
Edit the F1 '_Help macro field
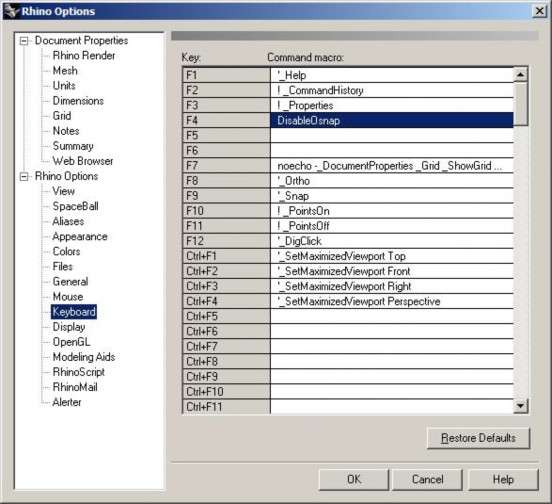(x=392, y=75)
